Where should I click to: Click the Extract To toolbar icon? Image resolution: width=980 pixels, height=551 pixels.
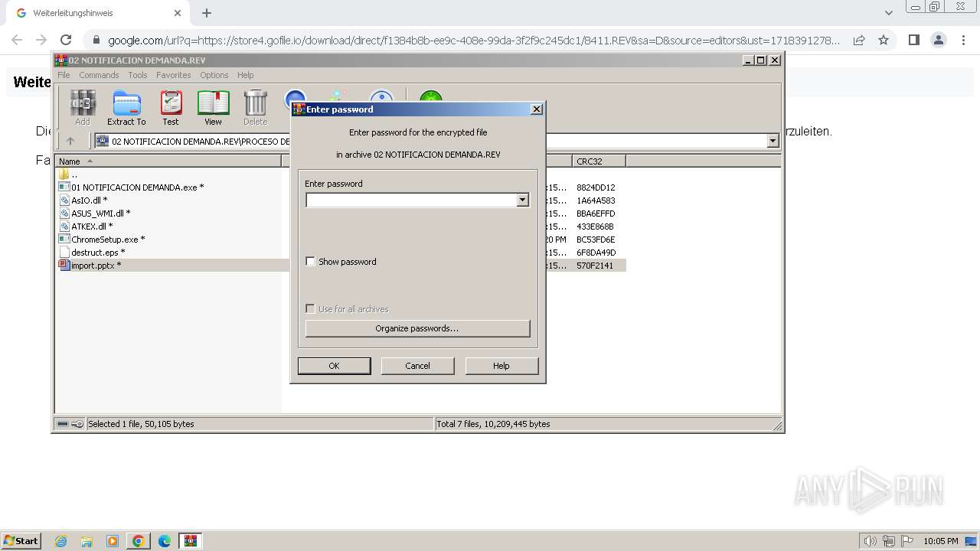click(126, 107)
